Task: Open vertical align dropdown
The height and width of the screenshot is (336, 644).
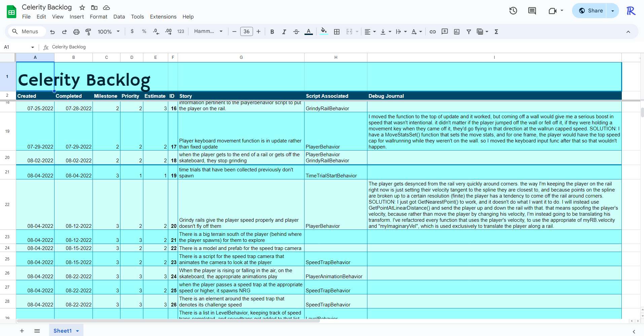Action: 386,32
